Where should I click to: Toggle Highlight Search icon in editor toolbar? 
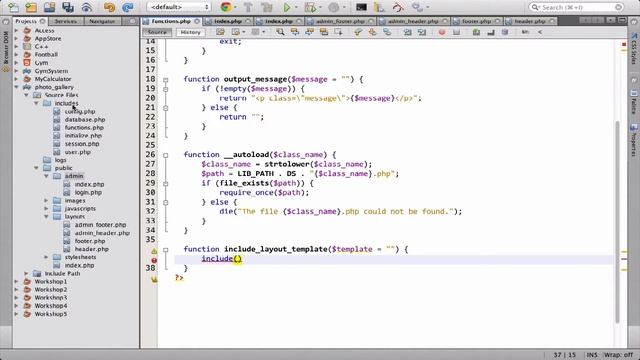point(324,32)
